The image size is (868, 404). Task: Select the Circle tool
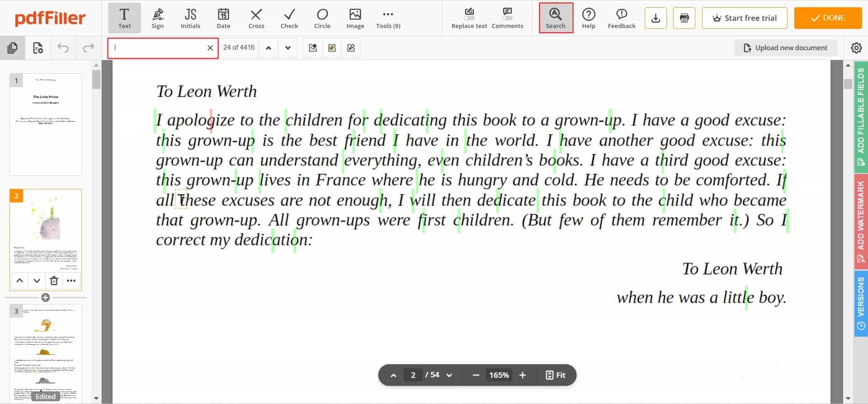tap(322, 18)
